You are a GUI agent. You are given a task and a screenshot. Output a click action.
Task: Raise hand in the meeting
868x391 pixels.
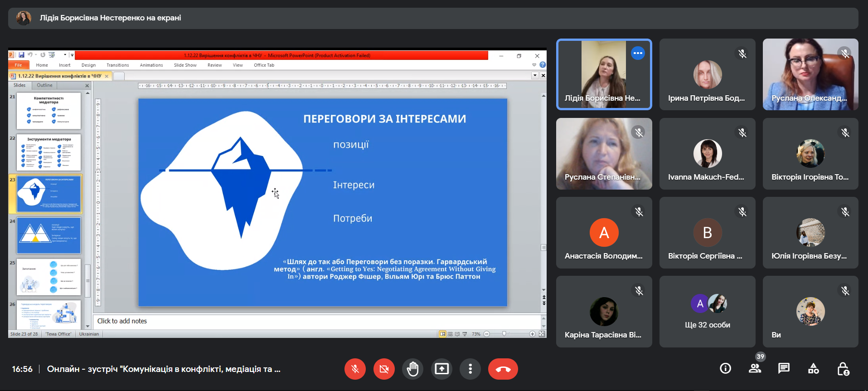pyautogui.click(x=412, y=369)
